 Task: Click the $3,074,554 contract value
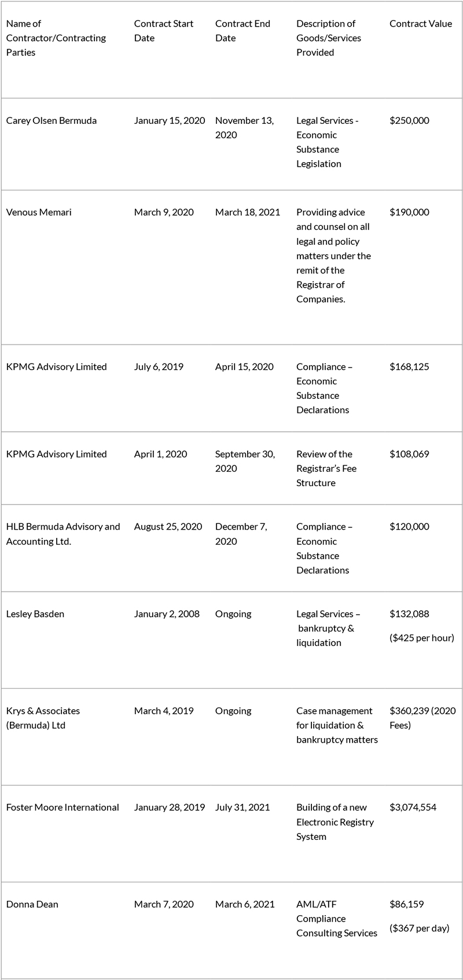tap(413, 807)
